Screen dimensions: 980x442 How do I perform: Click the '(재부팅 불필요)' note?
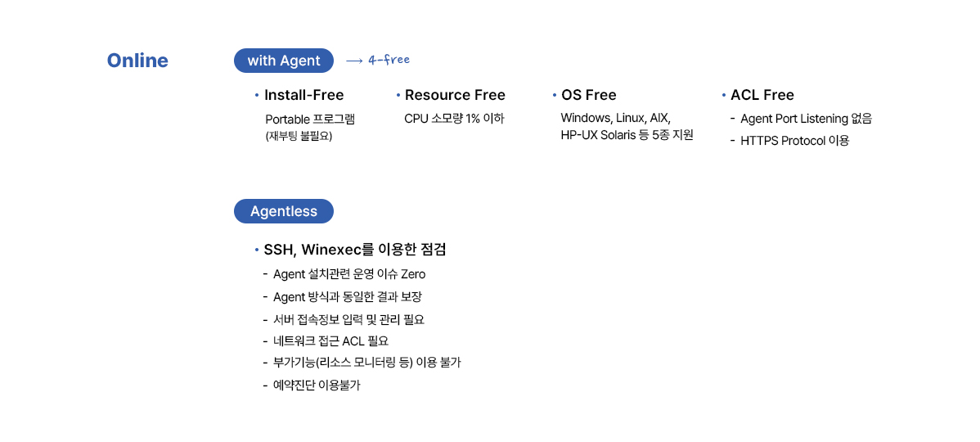point(299,136)
